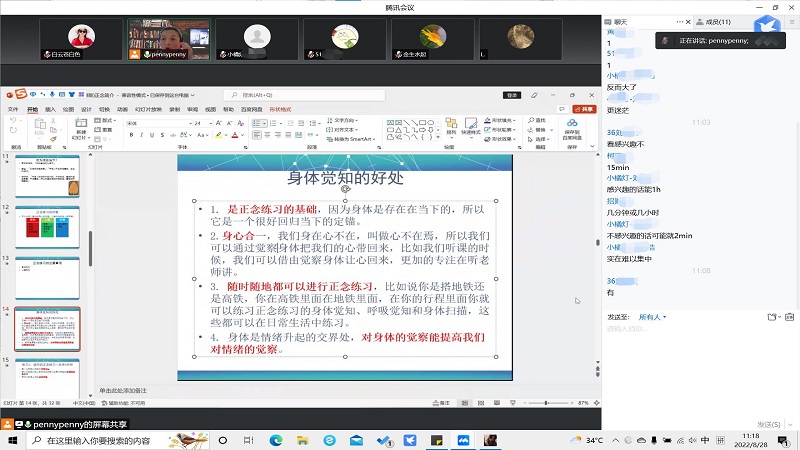Toggle strikethrough text formatting
This screenshot has width=800, height=450.
pos(173,135)
